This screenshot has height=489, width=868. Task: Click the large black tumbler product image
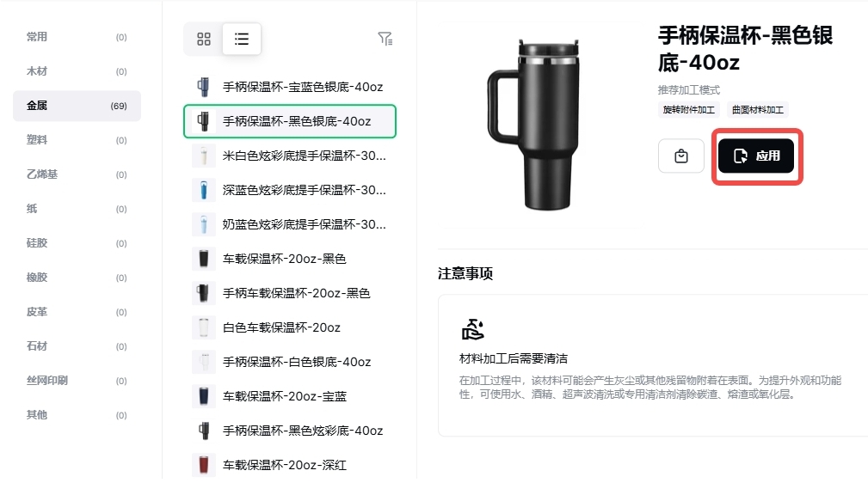point(535,125)
